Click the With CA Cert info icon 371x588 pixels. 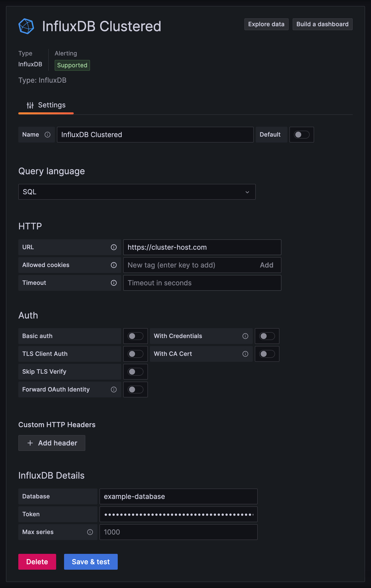coord(245,354)
